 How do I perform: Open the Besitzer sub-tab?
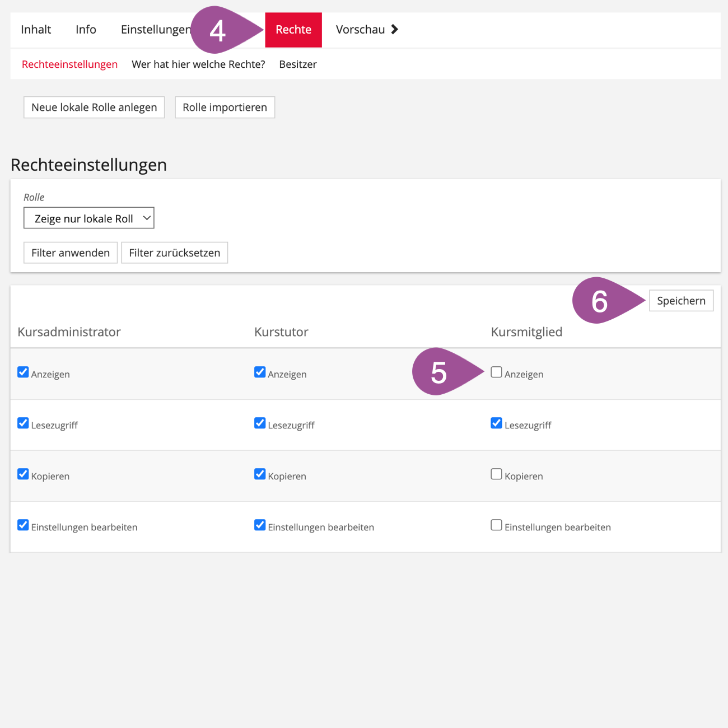tap(297, 64)
